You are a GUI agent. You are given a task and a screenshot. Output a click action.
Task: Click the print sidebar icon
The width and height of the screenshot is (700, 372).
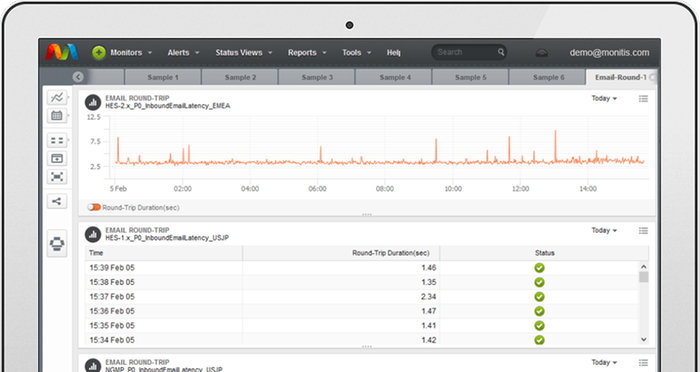pos(57,244)
